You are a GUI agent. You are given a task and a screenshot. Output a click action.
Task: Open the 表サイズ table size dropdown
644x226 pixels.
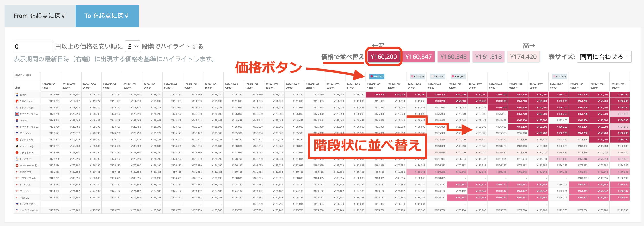click(604, 57)
